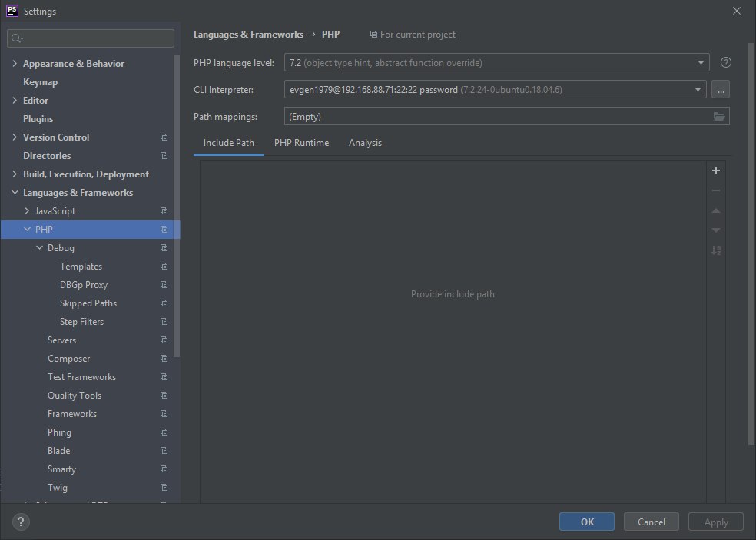Open the PHP language level dropdown
This screenshot has height=540, width=756.
point(701,63)
